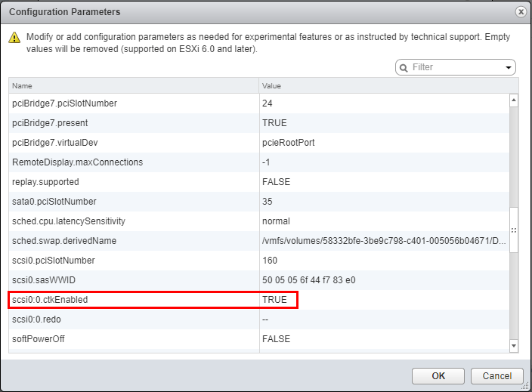Screen dimensions: 532x392
Task: Click the magnifier icon in Filter box
Action: point(404,67)
